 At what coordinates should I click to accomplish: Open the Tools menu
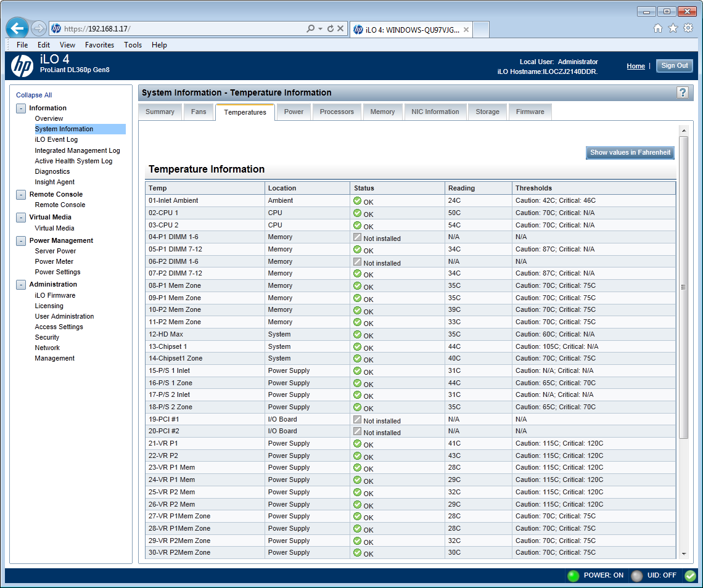(133, 45)
